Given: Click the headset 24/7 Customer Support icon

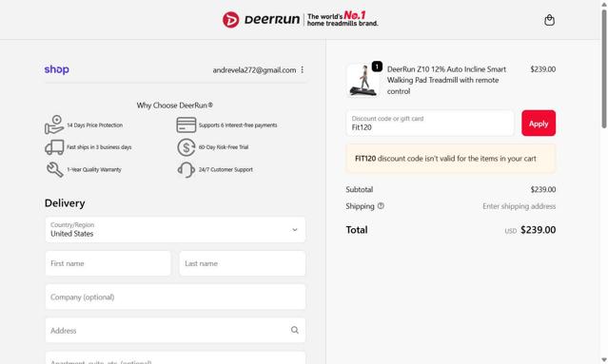Looking at the screenshot, I should [x=186, y=169].
